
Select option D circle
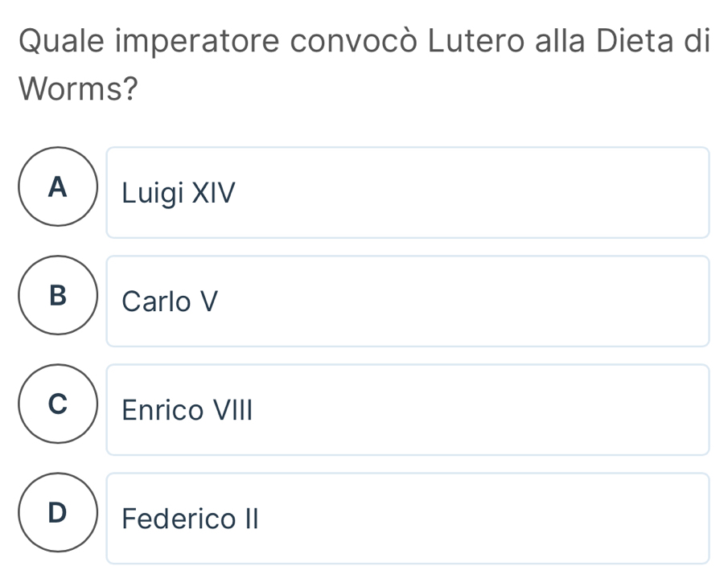pyautogui.click(x=56, y=513)
